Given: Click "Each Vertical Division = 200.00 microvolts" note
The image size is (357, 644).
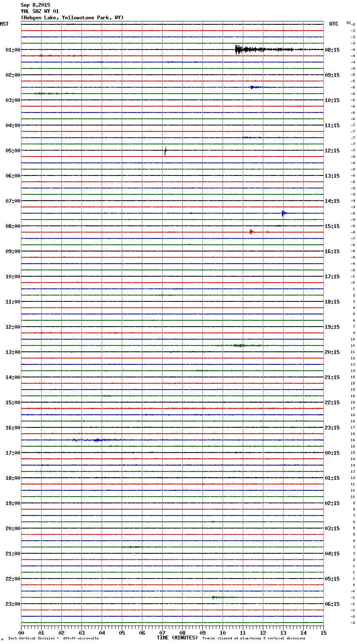Looking at the screenshot, I should pyautogui.click(x=53, y=639).
